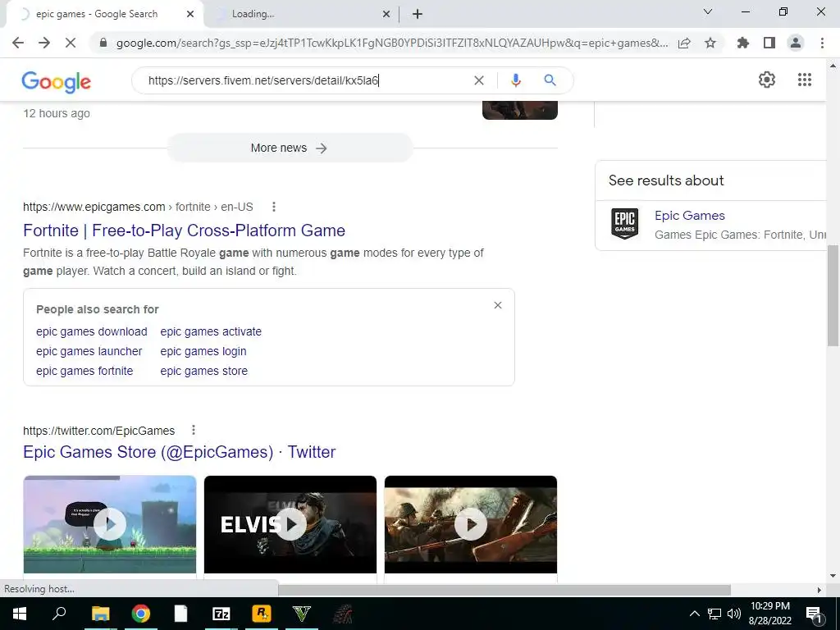Open the Epic Games results panel link
Screen dimensions: 840x630
[x=689, y=216]
